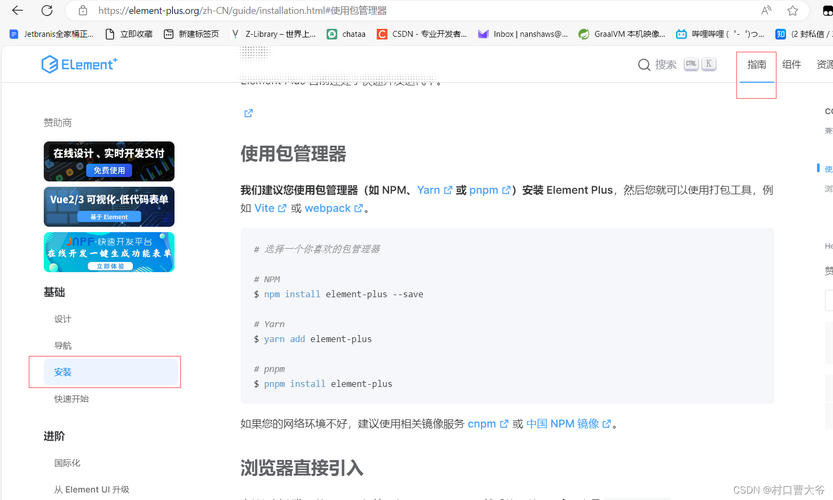Click the browser back arrow
833x500 pixels.
(x=18, y=10)
